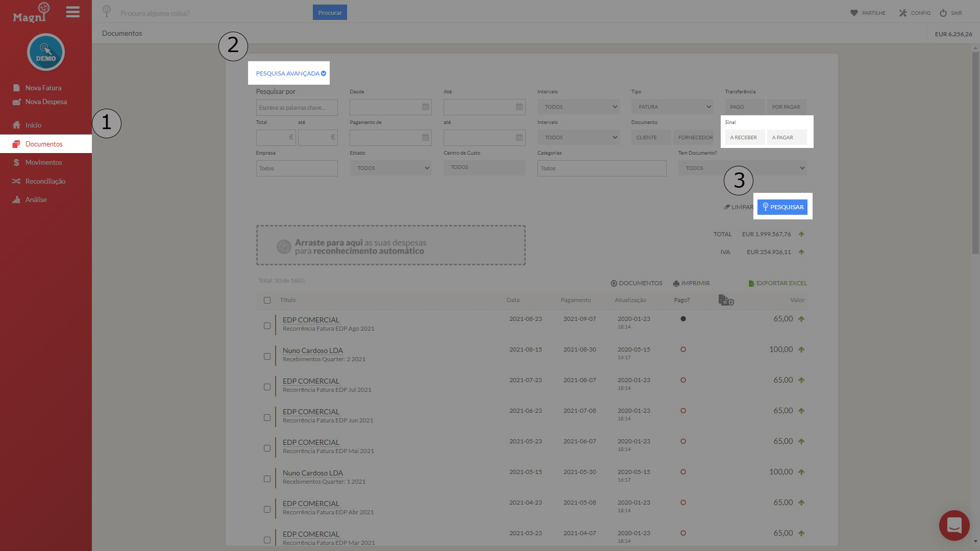Open the date Intervalo dropdown
980x551 pixels.
[x=578, y=107]
